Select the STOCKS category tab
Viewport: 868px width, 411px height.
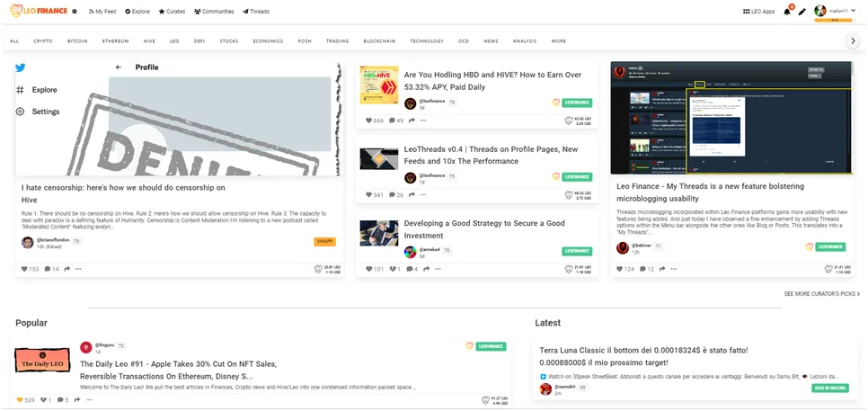click(229, 41)
